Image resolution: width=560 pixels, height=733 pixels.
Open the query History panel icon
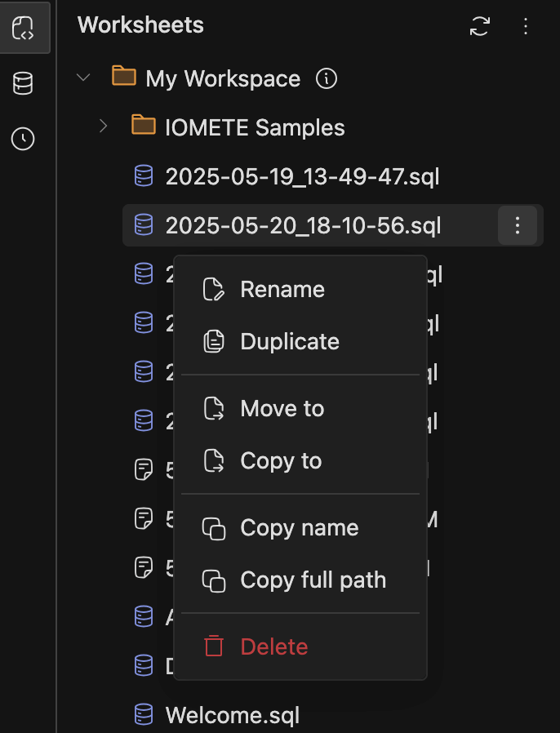click(22, 139)
